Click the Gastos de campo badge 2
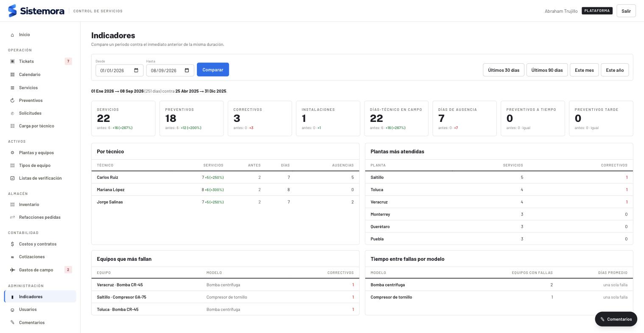 (68, 270)
